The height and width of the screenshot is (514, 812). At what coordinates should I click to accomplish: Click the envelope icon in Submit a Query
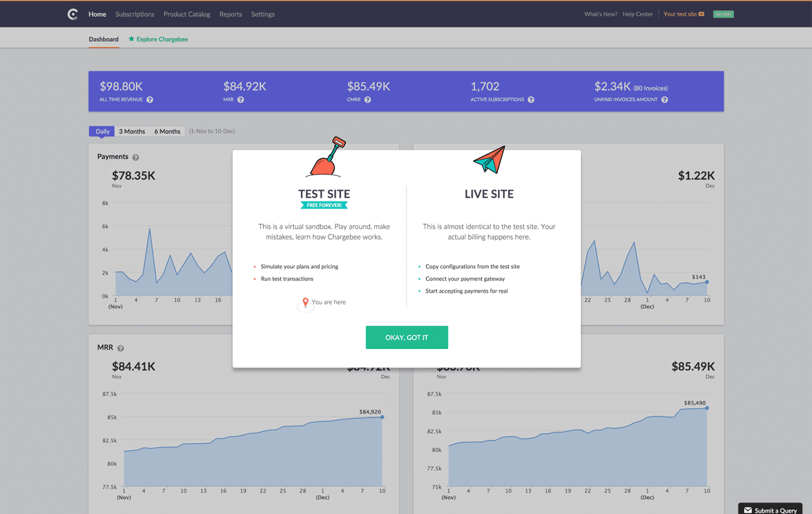coord(747,511)
